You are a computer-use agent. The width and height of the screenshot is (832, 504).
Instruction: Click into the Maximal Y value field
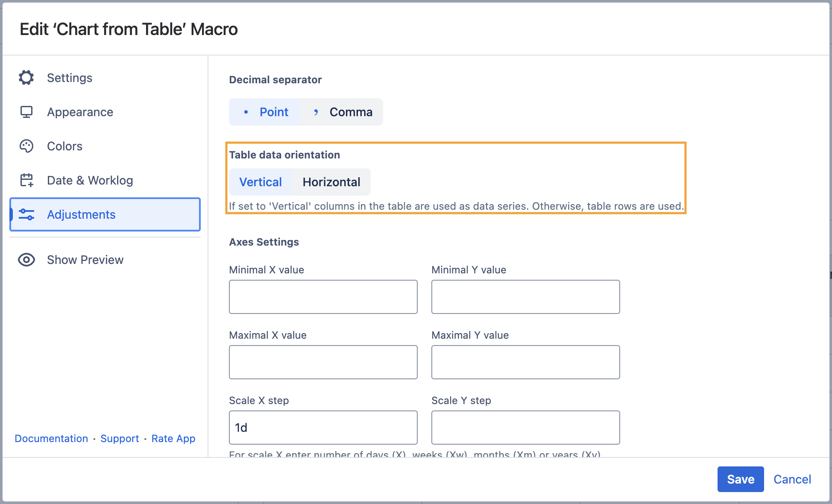click(x=525, y=362)
